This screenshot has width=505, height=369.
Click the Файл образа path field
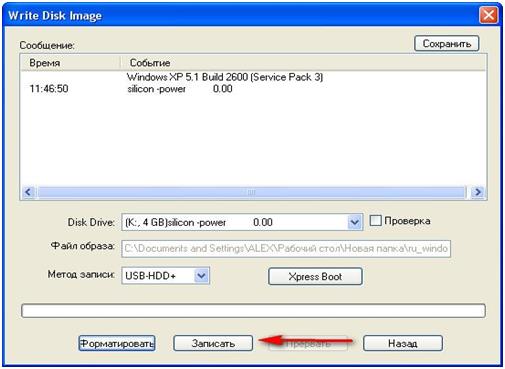point(286,249)
